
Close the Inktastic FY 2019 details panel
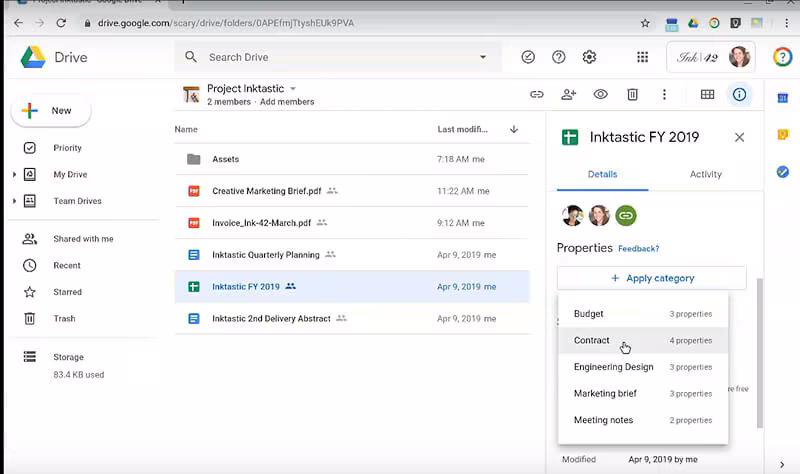pos(739,137)
